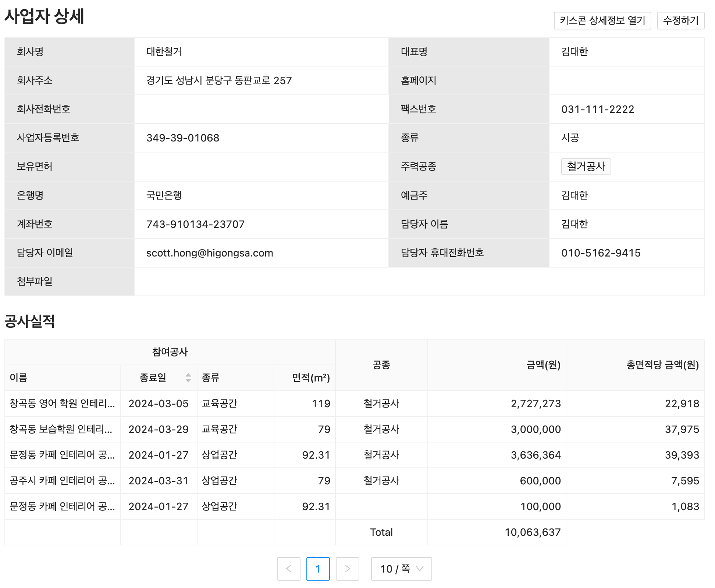Click the 계좌번호 value 743-910134-23707
This screenshot has height=588, width=715.
(x=195, y=224)
